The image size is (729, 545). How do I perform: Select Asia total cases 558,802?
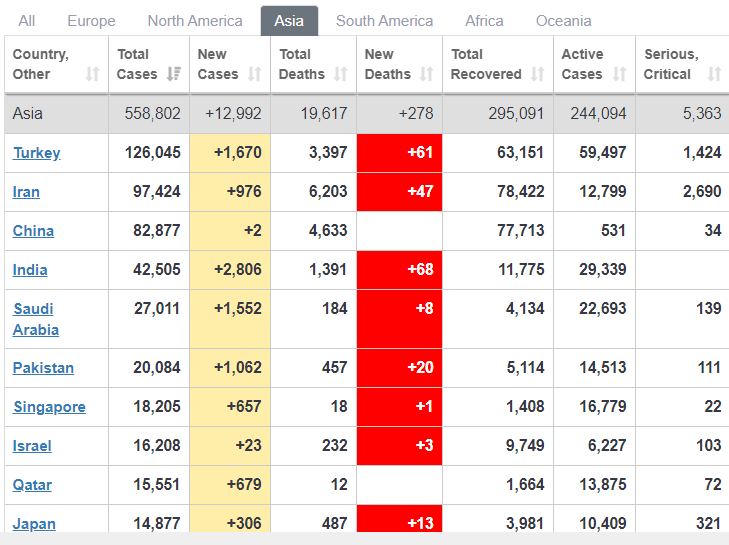click(152, 113)
